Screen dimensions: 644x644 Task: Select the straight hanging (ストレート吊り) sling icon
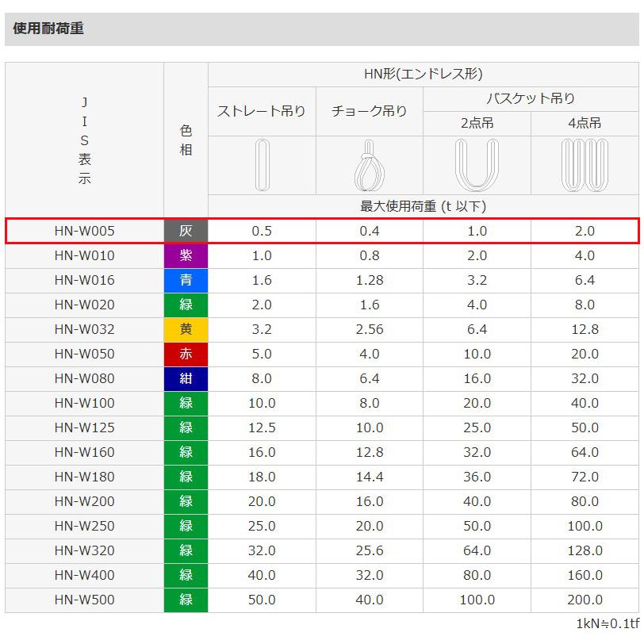262,164
